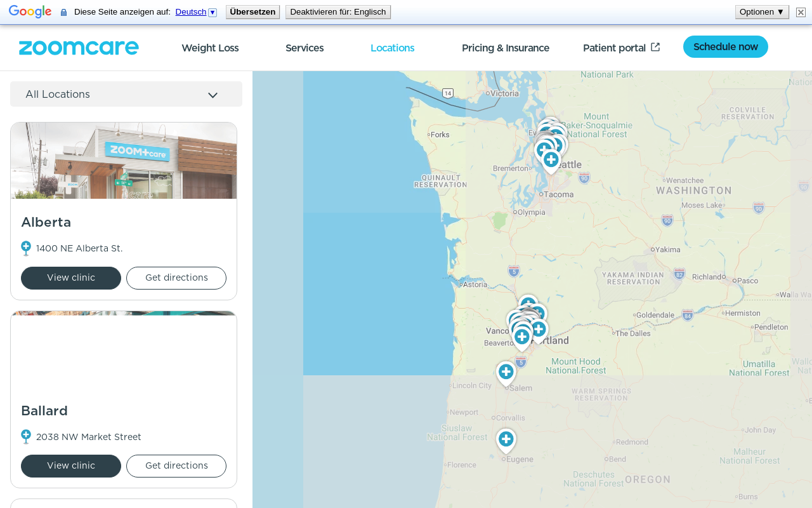The image size is (812, 508).
Task: Click the location pin icon beside Alberta address
Action: pyautogui.click(x=26, y=248)
